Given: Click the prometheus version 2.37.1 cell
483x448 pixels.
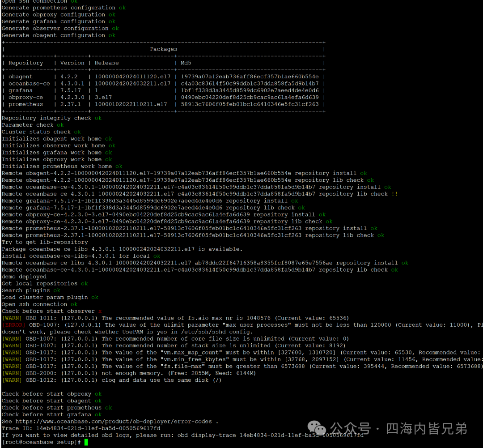Looking at the screenshot, I should click(x=71, y=104).
